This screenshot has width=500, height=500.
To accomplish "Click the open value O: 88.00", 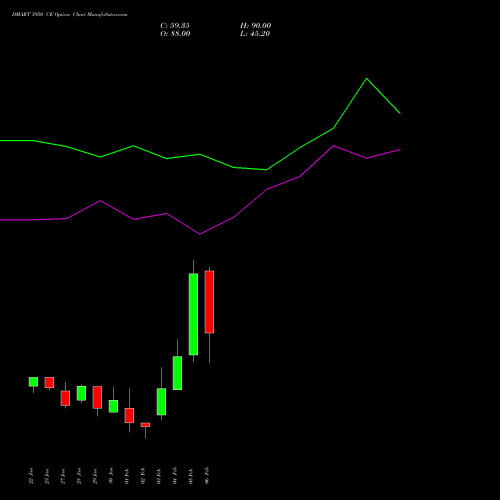I will click(x=175, y=34).
